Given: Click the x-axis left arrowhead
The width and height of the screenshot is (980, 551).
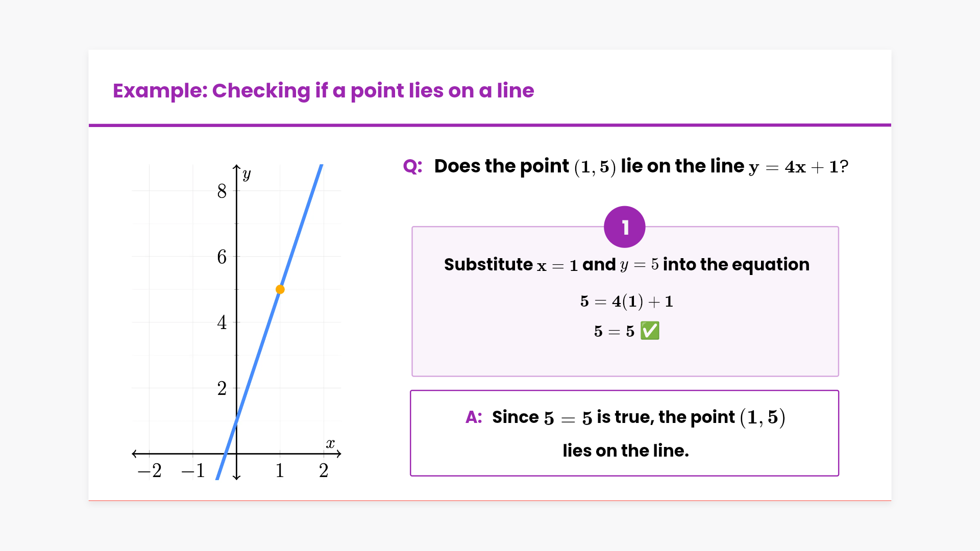Looking at the screenshot, I should tap(134, 453).
